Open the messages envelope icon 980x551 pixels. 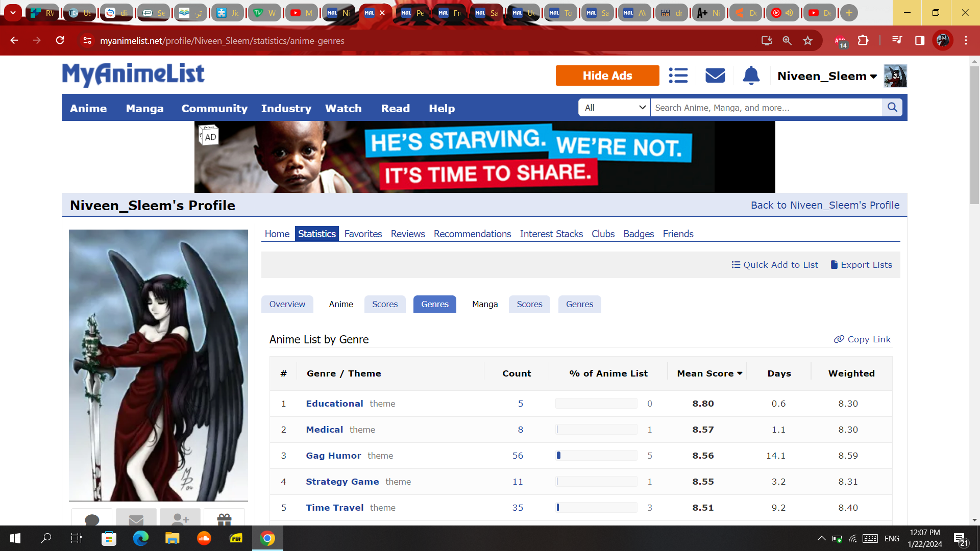(x=715, y=76)
